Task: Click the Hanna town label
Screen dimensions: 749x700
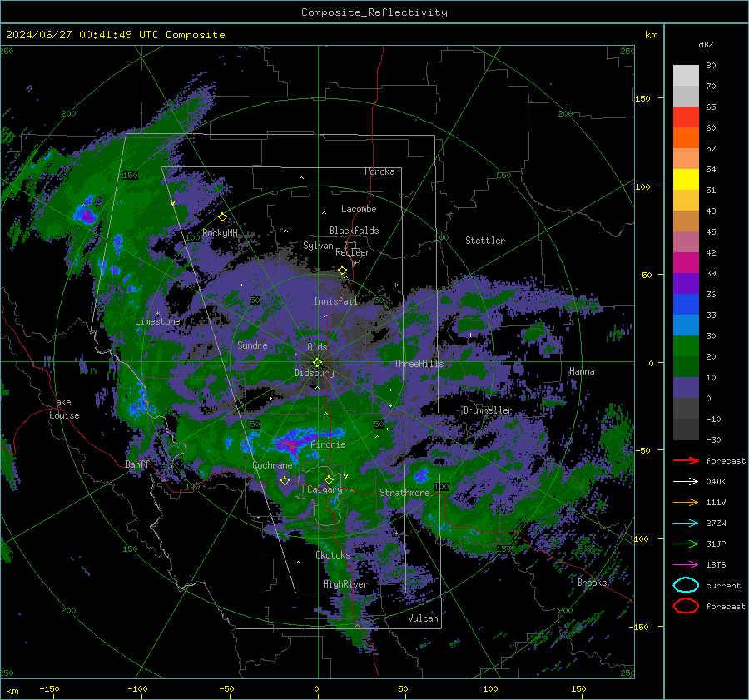Action: [x=582, y=371]
